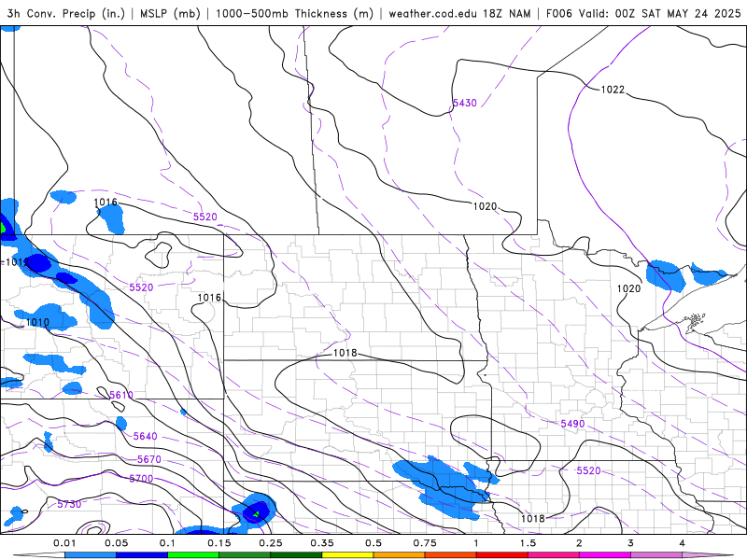The height and width of the screenshot is (560, 747).
Task: Select the red 1–1.5 legend swatch
Action: [502, 555]
